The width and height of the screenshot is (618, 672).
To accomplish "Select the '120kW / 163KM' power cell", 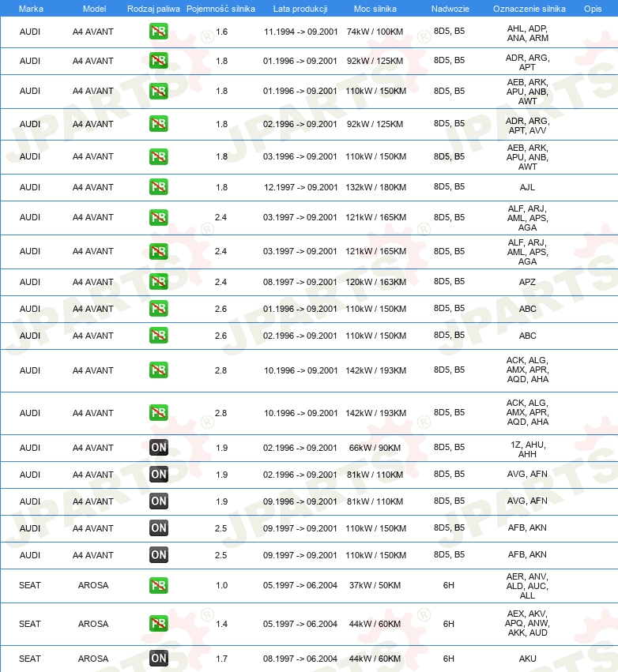I will pos(375,282).
